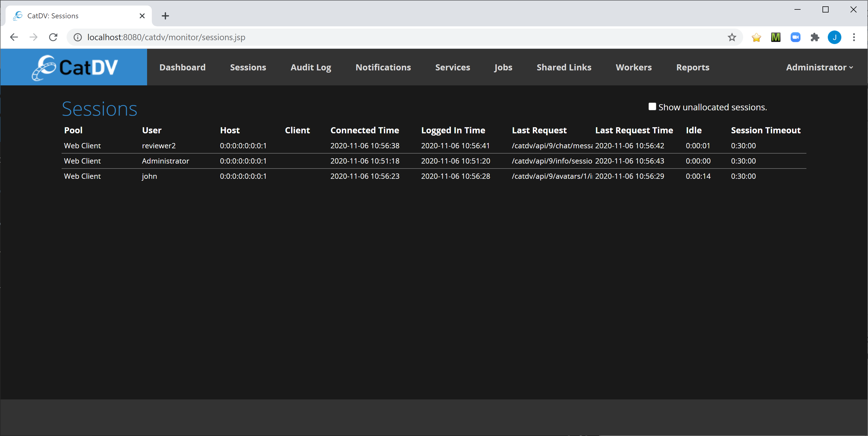Open the Chrome three-dot menu
Viewport: 868px width, 436px height.
click(854, 37)
